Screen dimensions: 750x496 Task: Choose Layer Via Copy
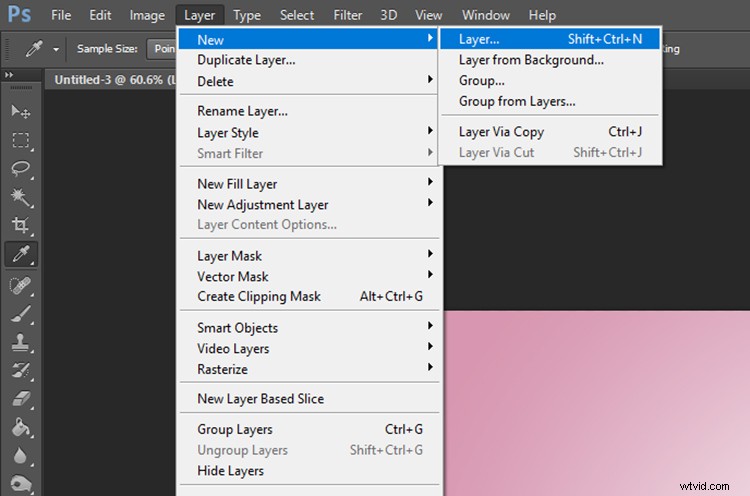point(550,132)
